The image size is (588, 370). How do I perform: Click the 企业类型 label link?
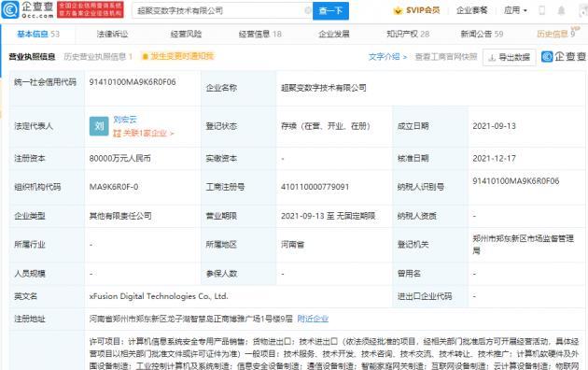(x=30, y=216)
